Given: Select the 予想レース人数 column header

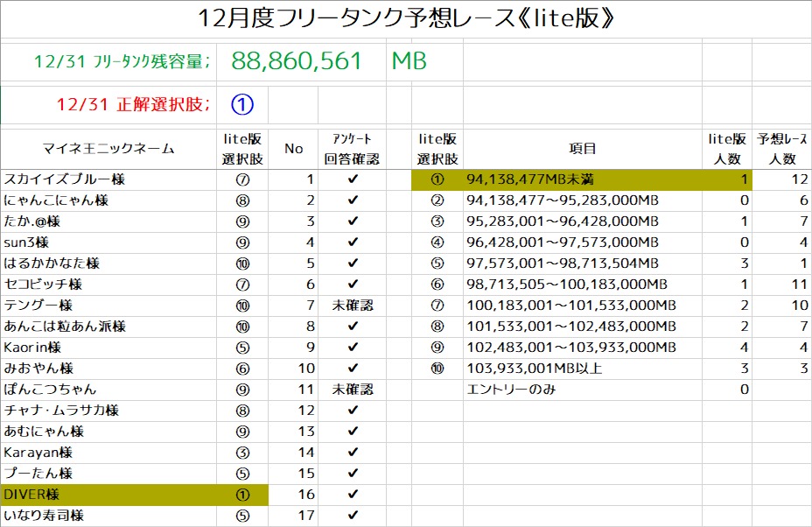Looking at the screenshot, I should 781,149.
